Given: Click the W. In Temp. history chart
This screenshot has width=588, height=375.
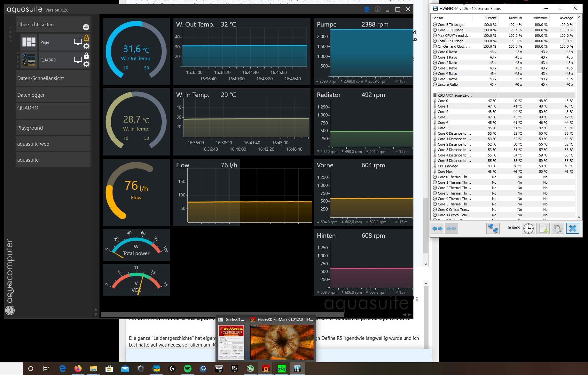Looking at the screenshot, I should coord(242,122).
